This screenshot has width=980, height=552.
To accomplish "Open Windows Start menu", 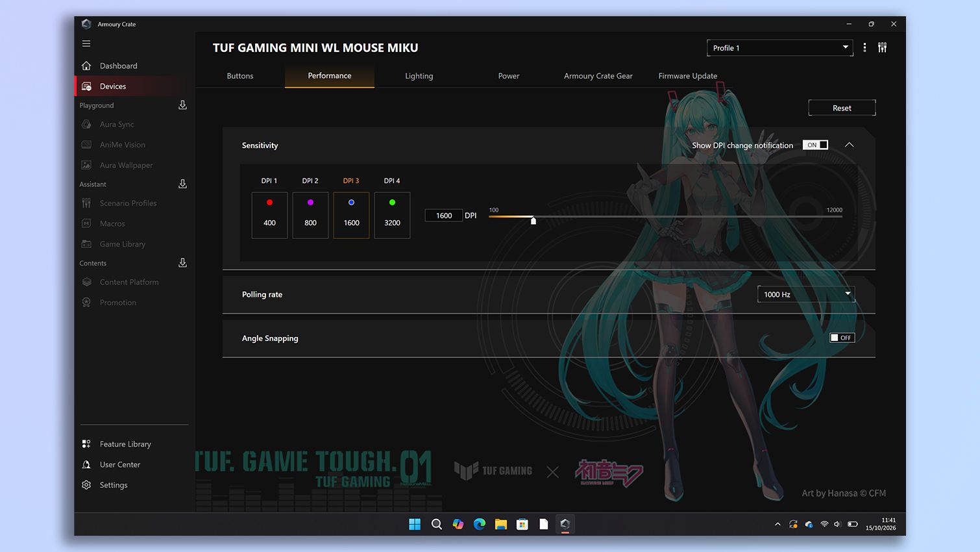I will pos(415,524).
